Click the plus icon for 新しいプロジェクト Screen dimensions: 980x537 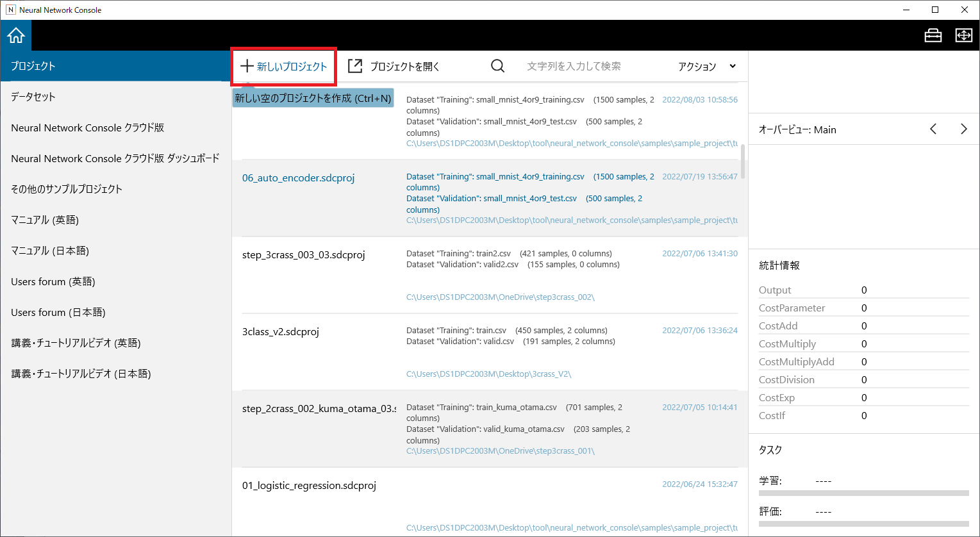tap(247, 66)
